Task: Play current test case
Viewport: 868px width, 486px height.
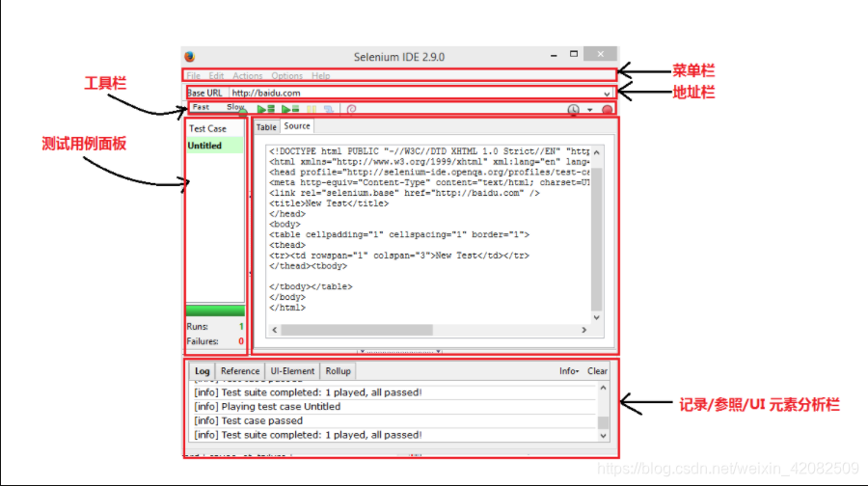Action: click(290, 110)
